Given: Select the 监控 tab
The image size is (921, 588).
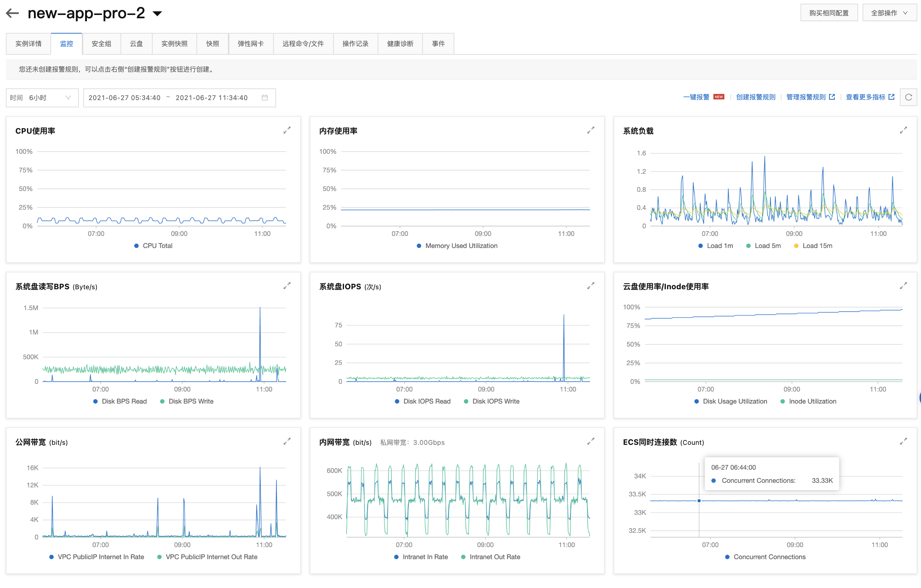Looking at the screenshot, I should (x=66, y=43).
